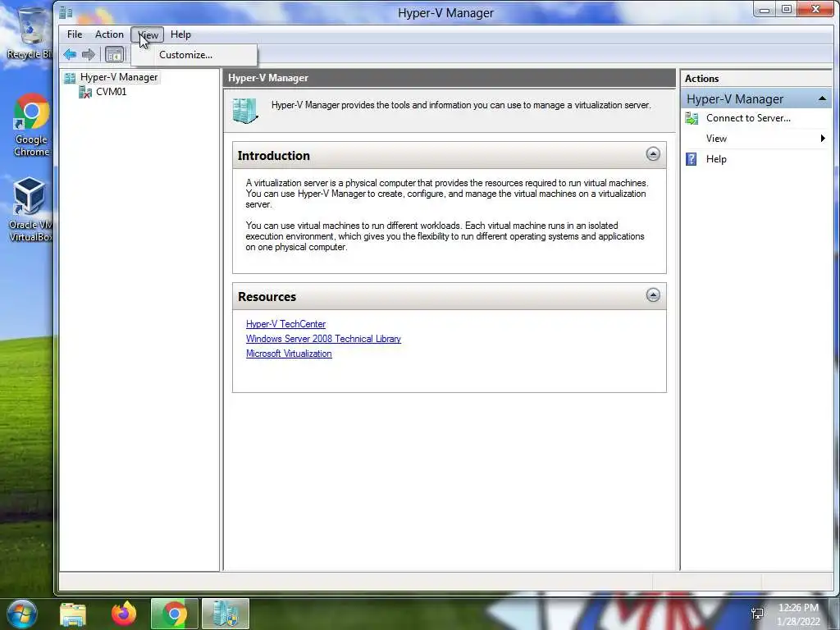This screenshot has height=630, width=840.
Task: Click Connect to Server... action
Action: click(748, 118)
